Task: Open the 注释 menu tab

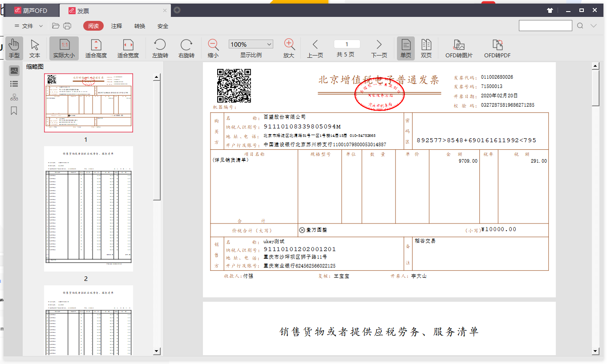Action: pyautogui.click(x=117, y=26)
